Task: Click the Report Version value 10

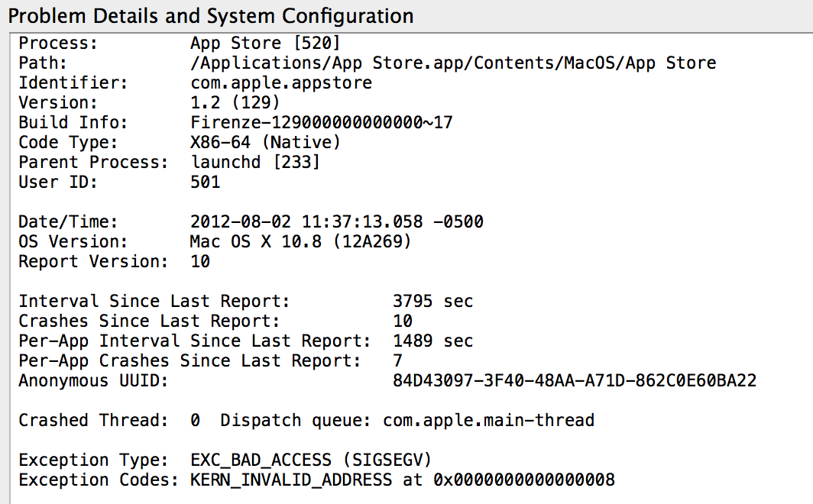Action: 200,261
